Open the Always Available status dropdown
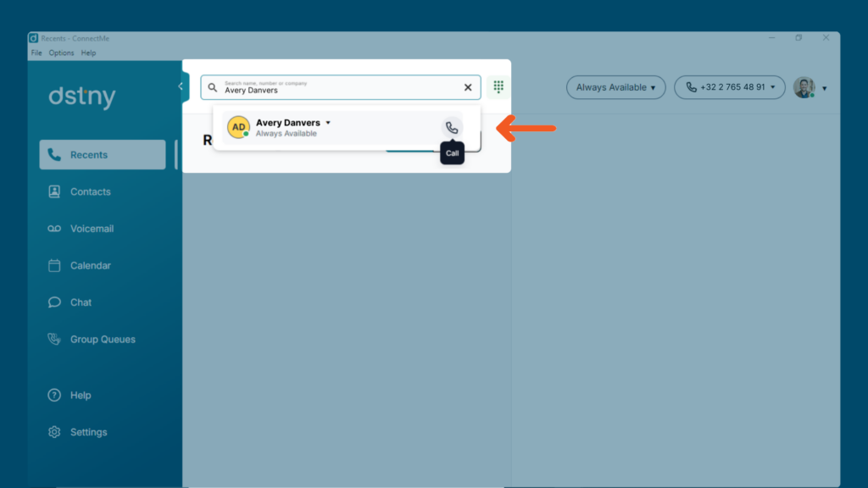 coord(615,87)
